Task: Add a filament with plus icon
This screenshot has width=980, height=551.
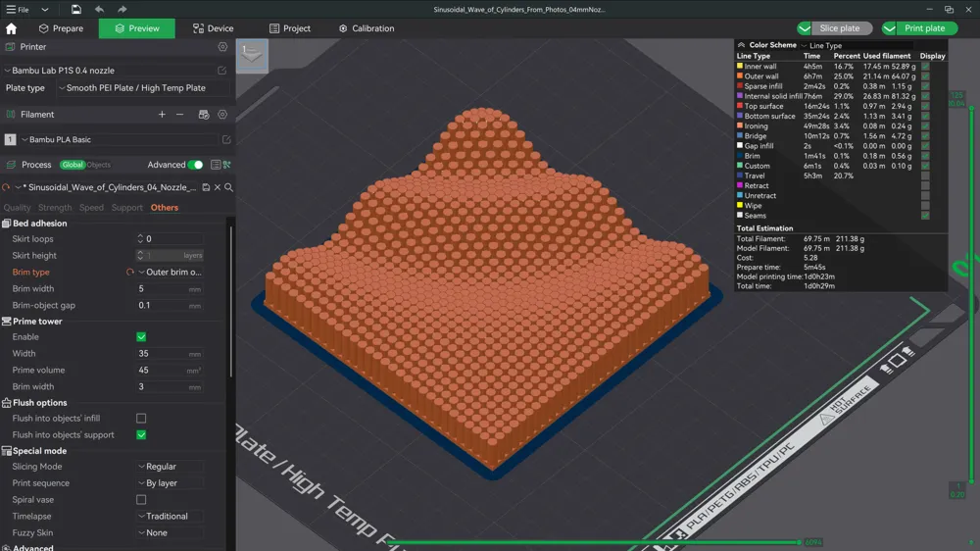Action: click(162, 115)
